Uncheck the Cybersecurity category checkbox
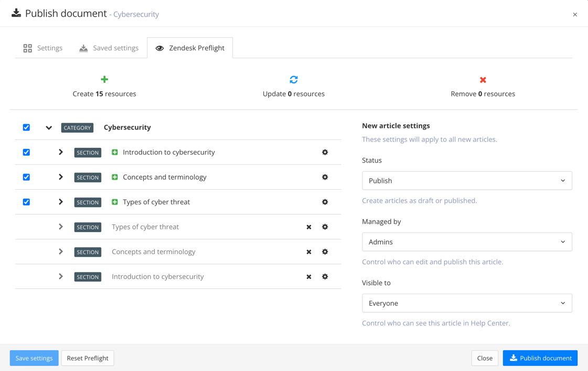The height and width of the screenshot is (371, 588). [x=26, y=127]
